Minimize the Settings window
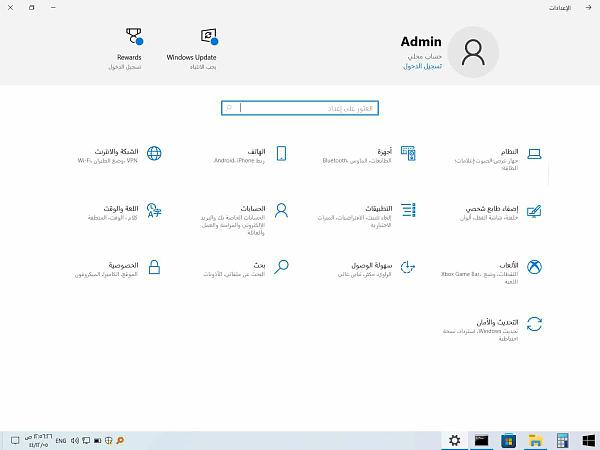The height and width of the screenshot is (450, 600). click(53, 8)
